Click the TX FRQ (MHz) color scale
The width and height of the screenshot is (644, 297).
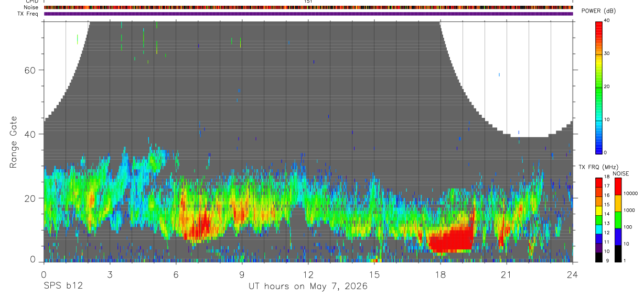click(x=598, y=220)
